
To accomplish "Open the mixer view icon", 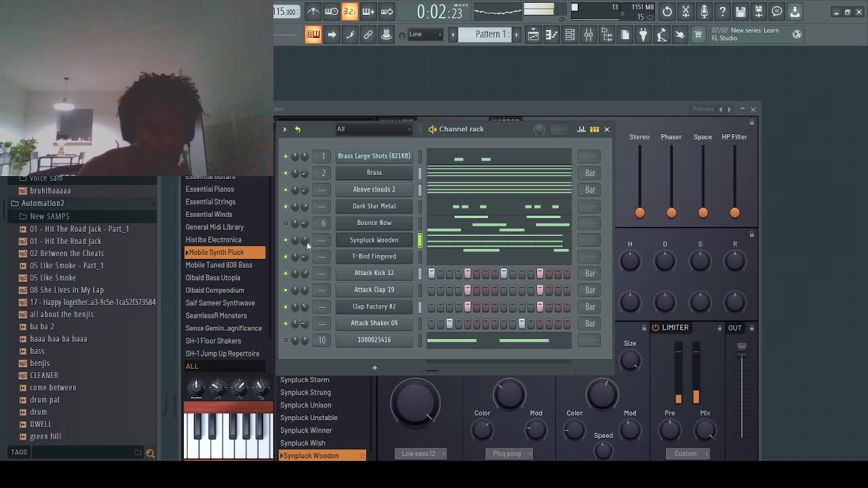I will pos(589,35).
